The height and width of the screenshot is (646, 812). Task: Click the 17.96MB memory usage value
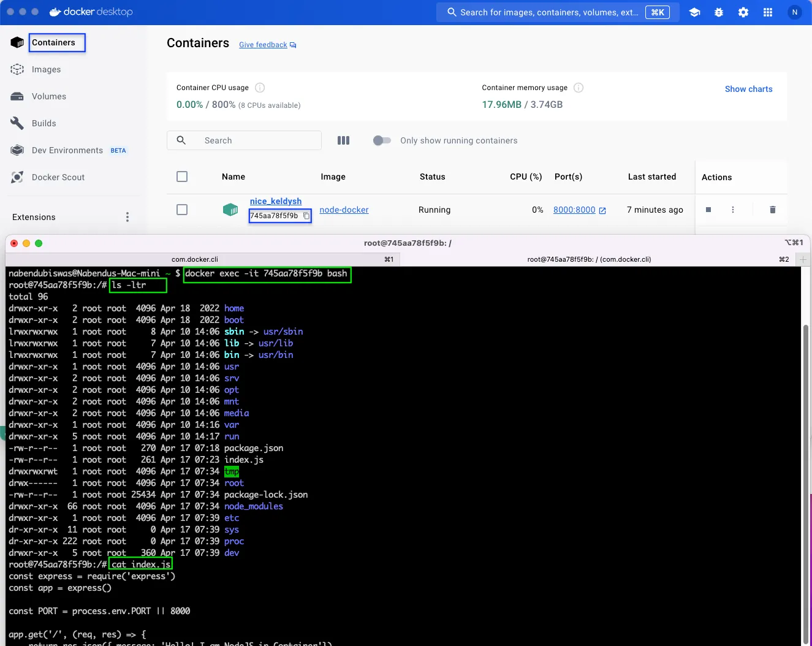point(501,104)
